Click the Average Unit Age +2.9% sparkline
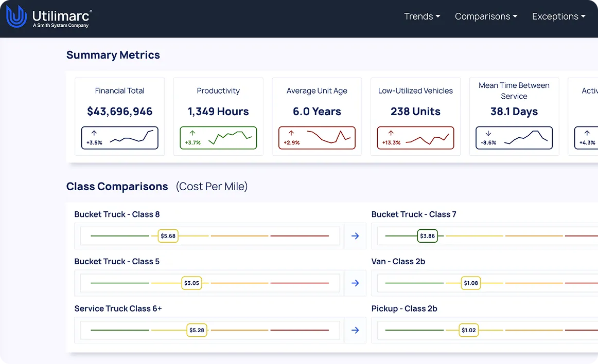 pyautogui.click(x=329, y=137)
